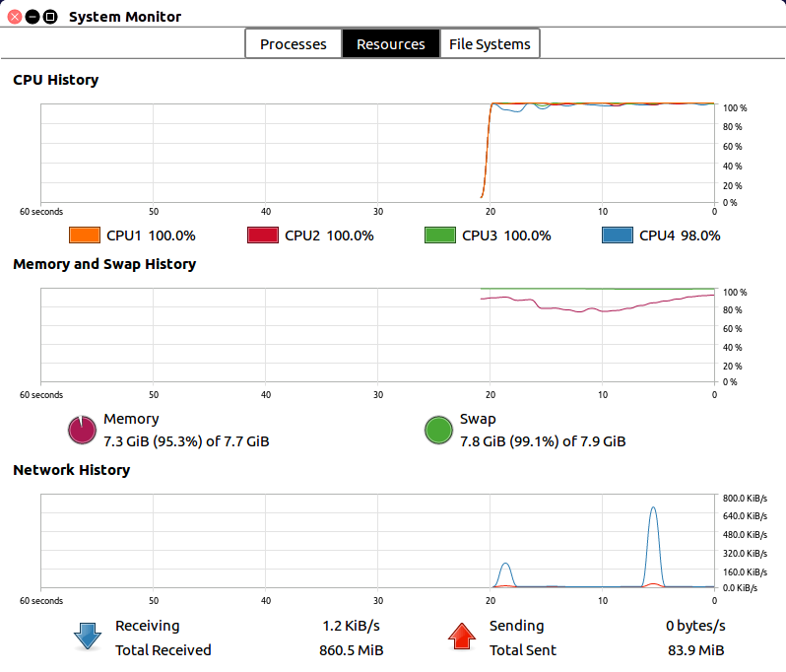The width and height of the screenshot is (786, 672).
Task: Click the green CPU3 color swatch
Action: click(x=439, y=235)
